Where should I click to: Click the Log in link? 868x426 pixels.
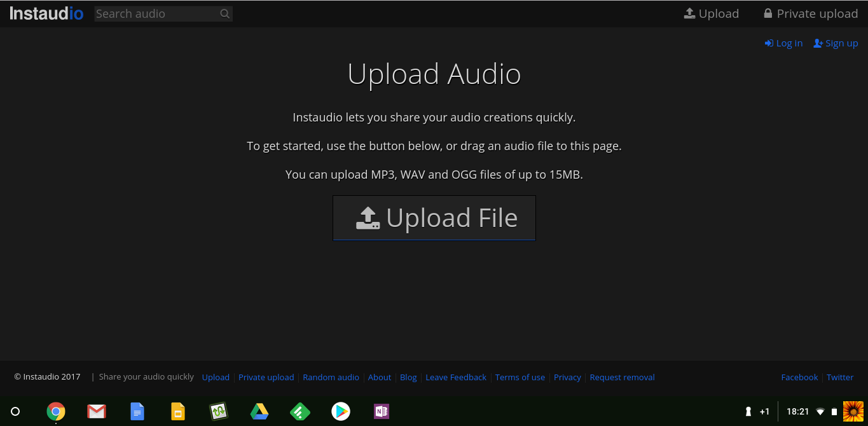pyautogui.click(x=783, y=43)
